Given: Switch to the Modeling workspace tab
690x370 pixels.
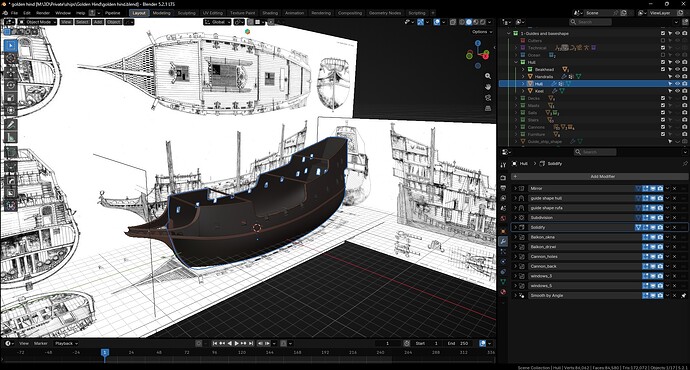Looking at the screenshot, I should pyautogui.click(x=161, y=13).
